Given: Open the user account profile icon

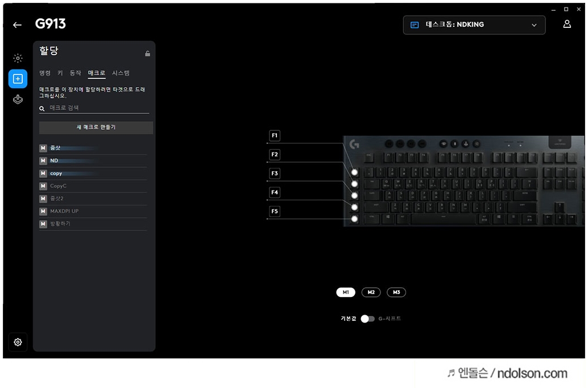Looking at the screenshot, I should click(x=567, y=24).
